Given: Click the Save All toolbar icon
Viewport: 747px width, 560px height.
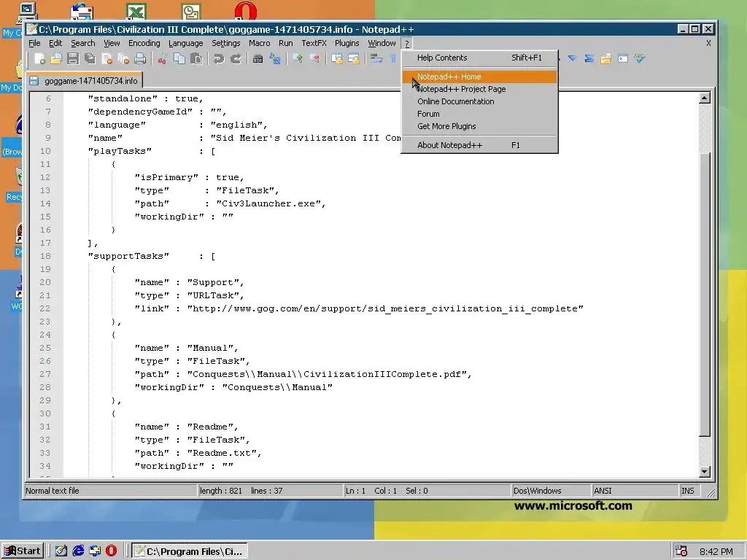Looking at the screenshot, I should [x=90, y=58].
